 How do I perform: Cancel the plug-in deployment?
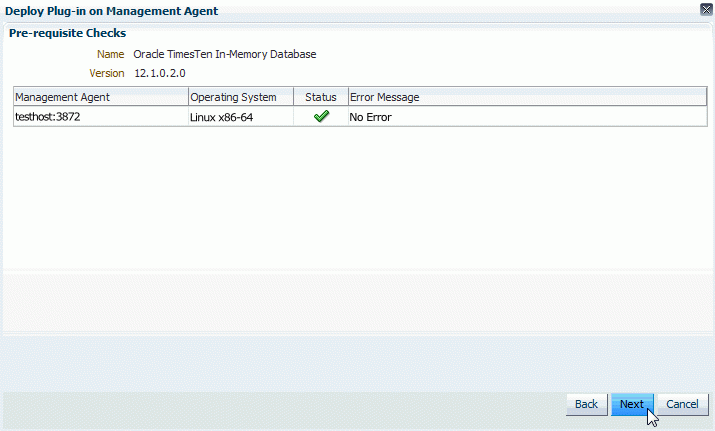(x=682, y=405)
